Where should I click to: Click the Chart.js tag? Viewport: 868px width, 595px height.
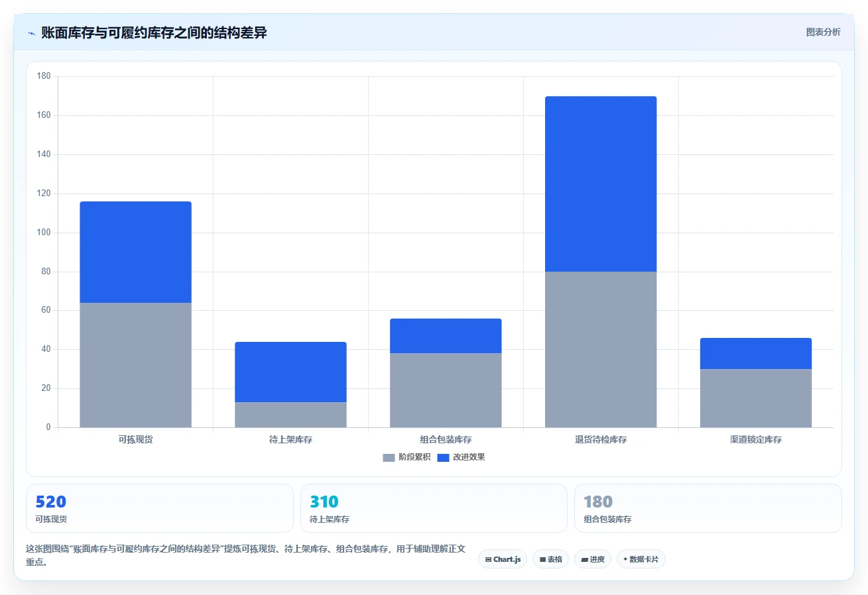503,559
